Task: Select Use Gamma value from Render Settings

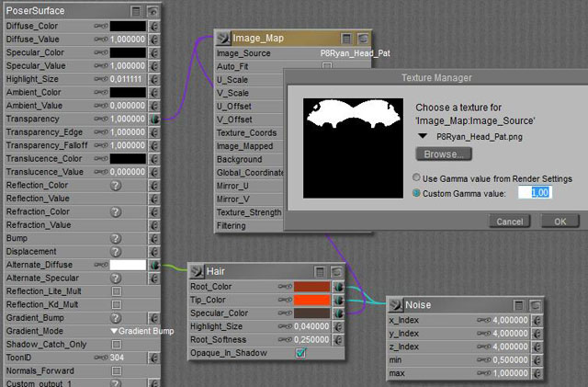Action: tap(416, 177)
